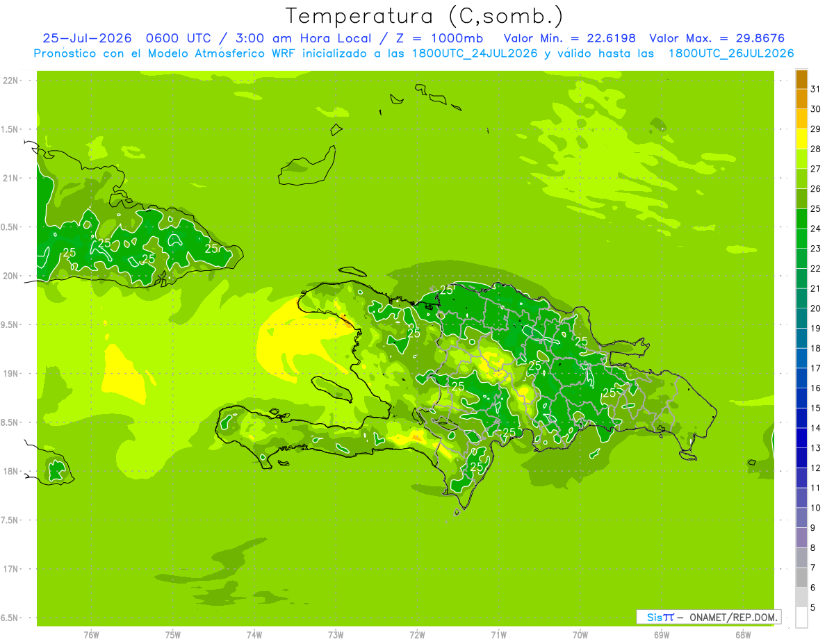This screenshot has width=834, height=644.
Task: Click the Valor Max. = 29.8676 text
Action: (x=717, y=38)
